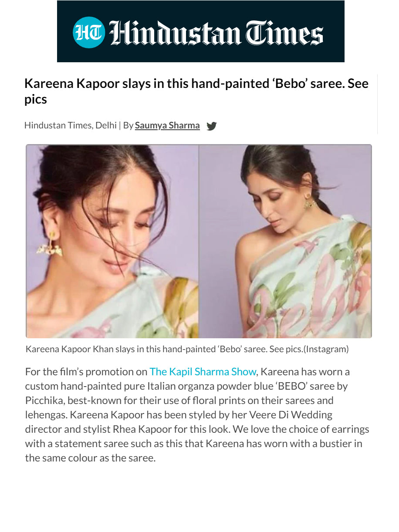This screenshot has height=532, width=399.
Task: Click the word 'pics' in the headline
Action: pos(36,99)
